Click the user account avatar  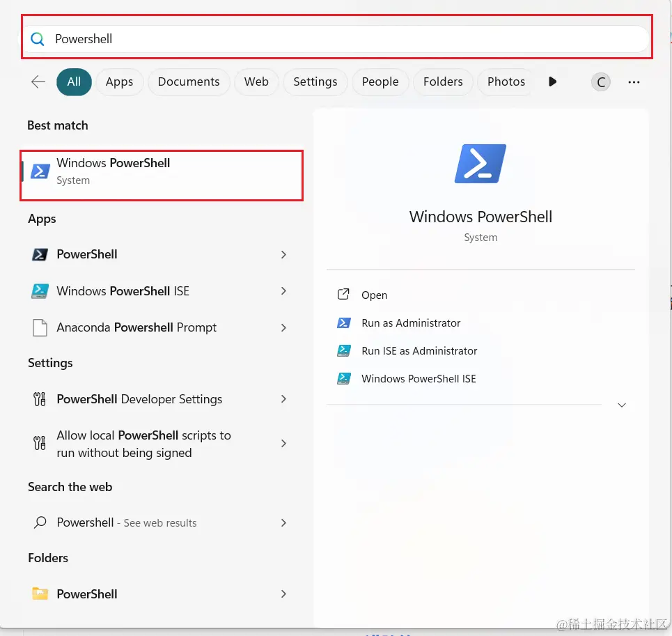click(x=600, y=82)
